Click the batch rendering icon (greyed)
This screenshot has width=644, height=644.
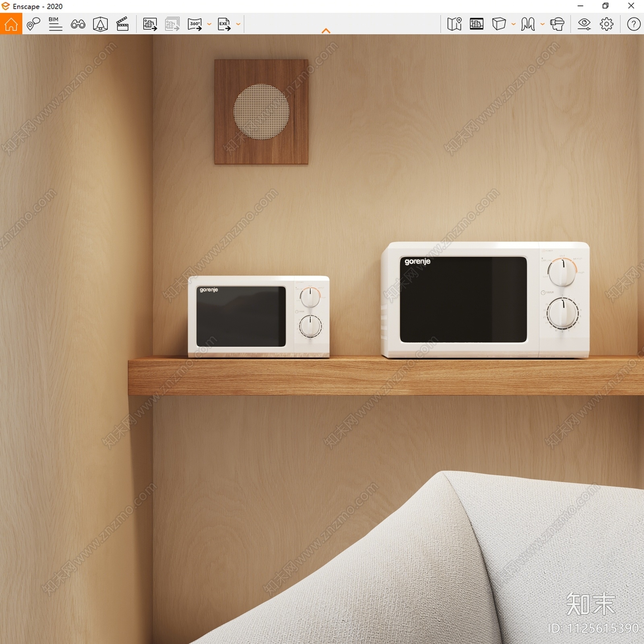tap(172, 24)
